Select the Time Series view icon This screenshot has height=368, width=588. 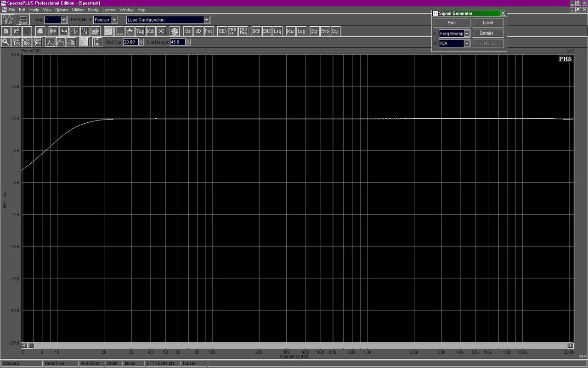53,31
